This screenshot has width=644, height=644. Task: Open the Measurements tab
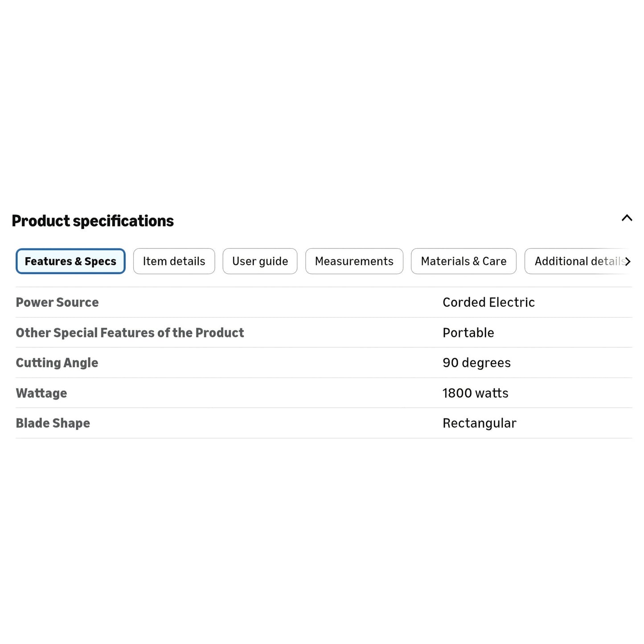pos(354,261)
